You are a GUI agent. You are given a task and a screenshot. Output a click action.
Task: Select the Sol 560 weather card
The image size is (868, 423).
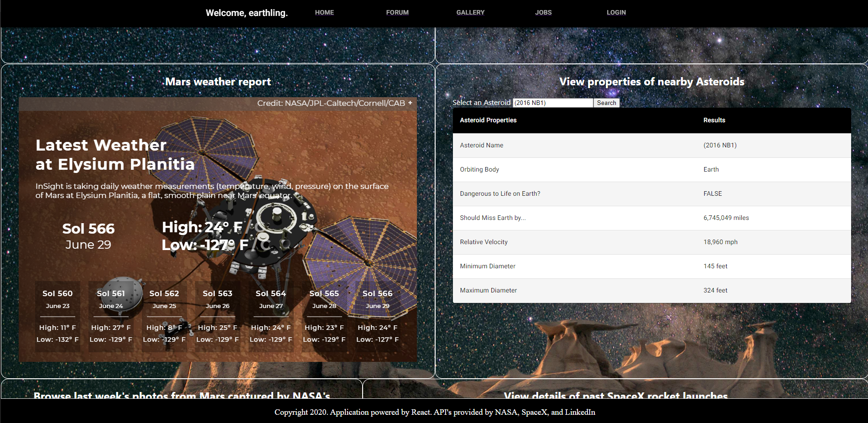pyautogui.click(x=57, y=316)
